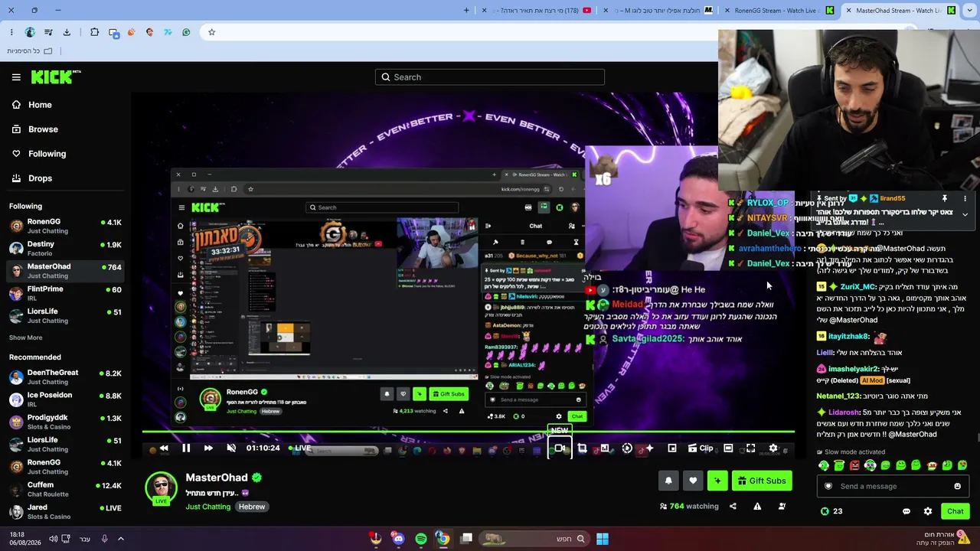Viewport: 980px width, 551px height.
Task: Rewind the stream playback
Action: click(x=164, y=448)
